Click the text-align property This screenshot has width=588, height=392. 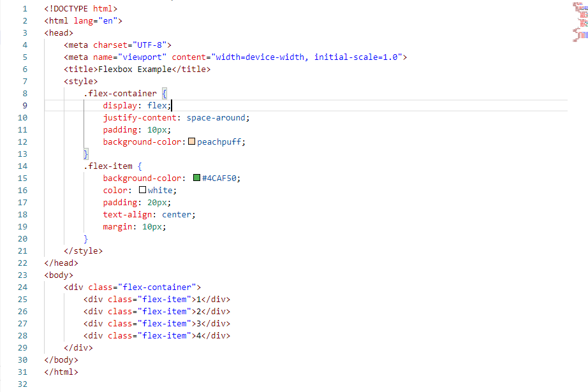[x=128, y=214]
